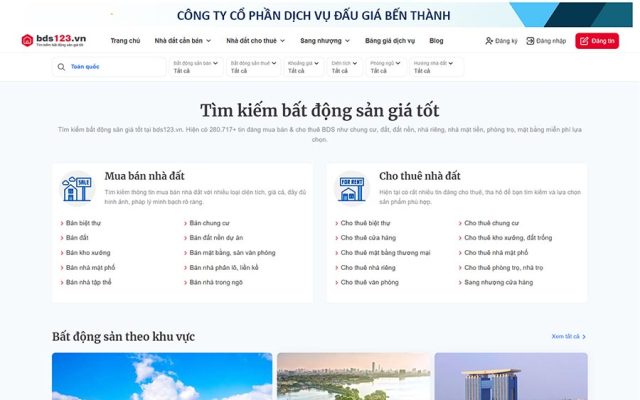This screenshot has height=400, width=640.
Task: Open Bán mặt bằng, sàn văn phòng link
Action: 232,253
